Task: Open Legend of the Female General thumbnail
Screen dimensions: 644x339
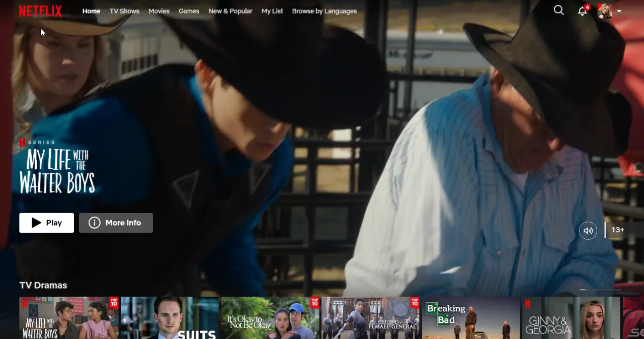Action: click(371, 318)
